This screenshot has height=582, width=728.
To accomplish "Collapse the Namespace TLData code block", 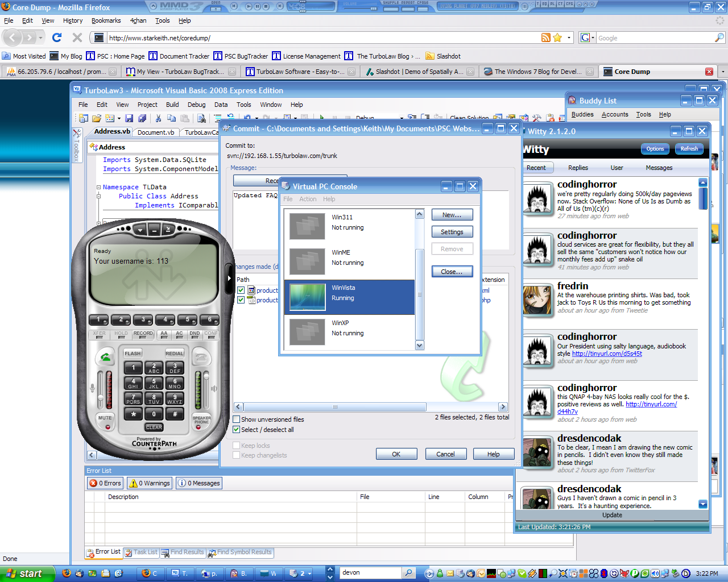I will [98, 187].
